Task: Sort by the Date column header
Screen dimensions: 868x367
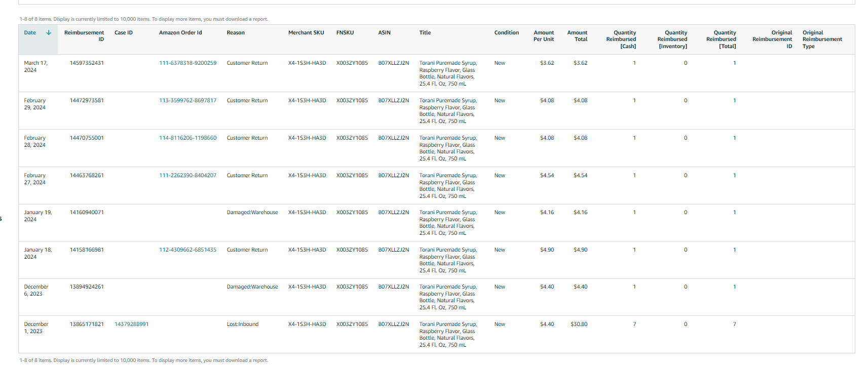Action: (x=30, y=32)
